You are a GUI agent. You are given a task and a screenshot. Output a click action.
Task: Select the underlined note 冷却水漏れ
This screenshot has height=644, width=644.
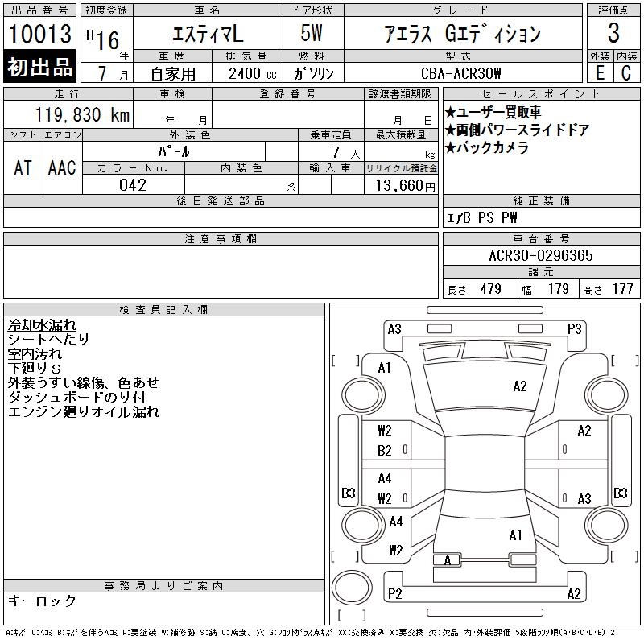42,325
